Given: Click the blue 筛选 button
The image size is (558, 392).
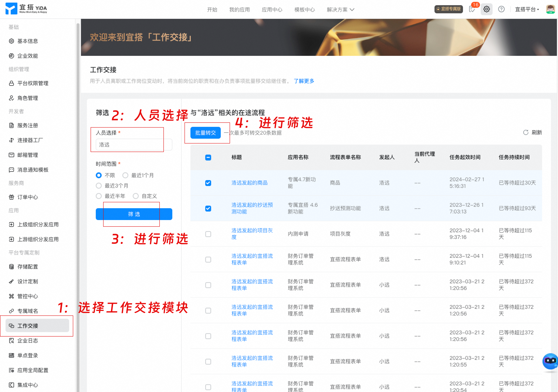Looking at the screenshot, I should 134,214.
